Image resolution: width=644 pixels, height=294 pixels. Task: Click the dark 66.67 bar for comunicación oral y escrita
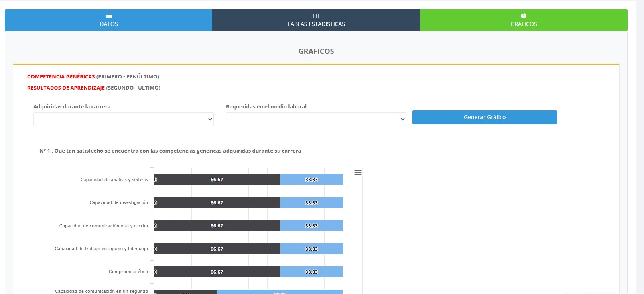tap(217, 226)
